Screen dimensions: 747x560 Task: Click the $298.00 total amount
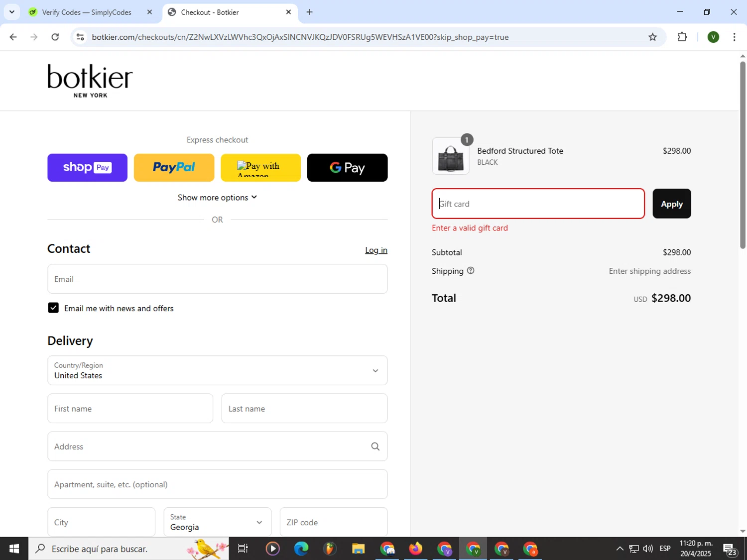click(671, 298)
